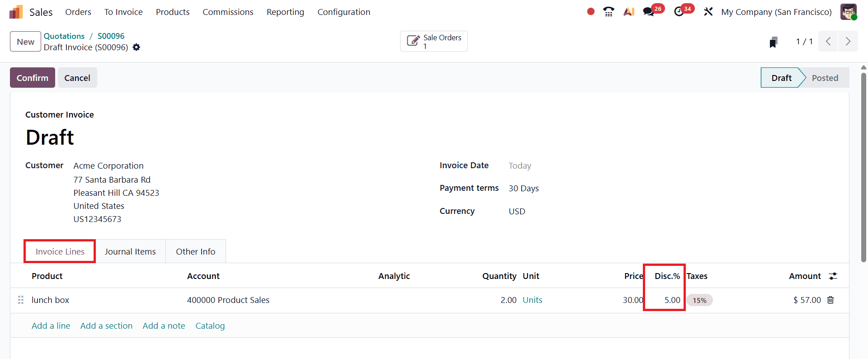Select the Draft status stage
Image resolution: width=868 pixels, height=359 pixels.
click(x=782, y=78)
